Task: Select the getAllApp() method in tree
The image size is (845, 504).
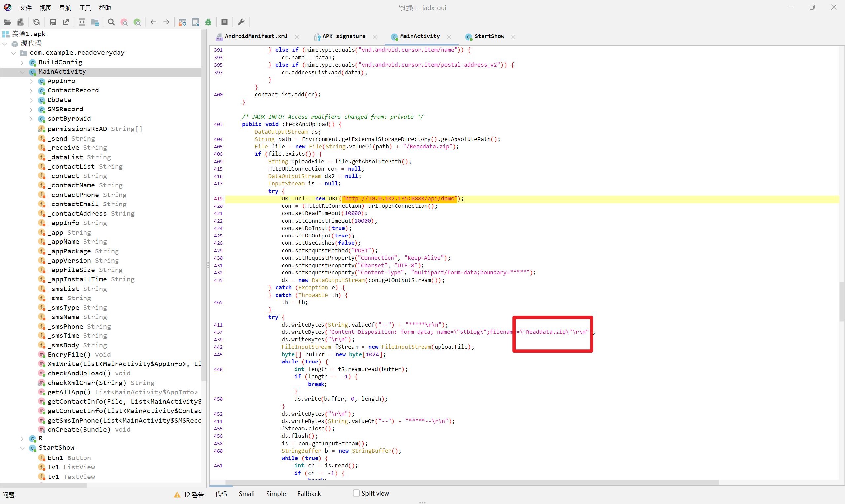Action: click(x=118, y=392)
